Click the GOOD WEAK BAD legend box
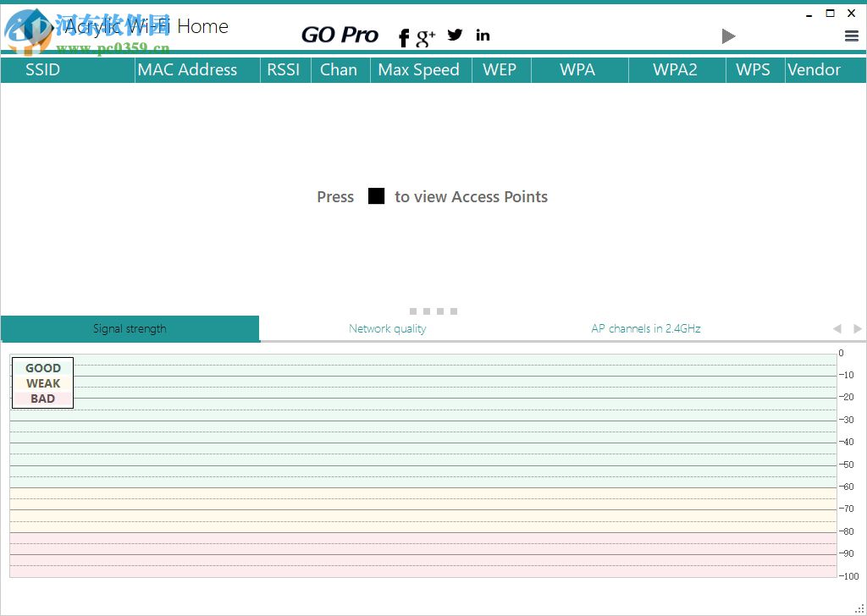Screen dimensions: 867x616 [x=41, y=382]
